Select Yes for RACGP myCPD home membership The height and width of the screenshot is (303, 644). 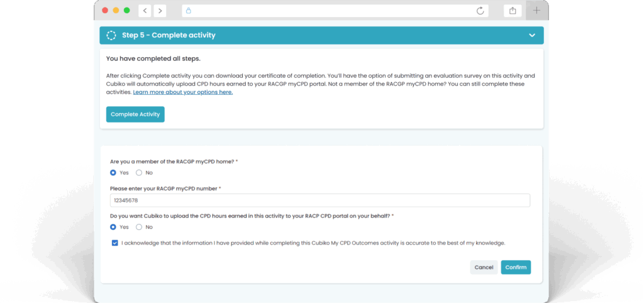(113, 173)
